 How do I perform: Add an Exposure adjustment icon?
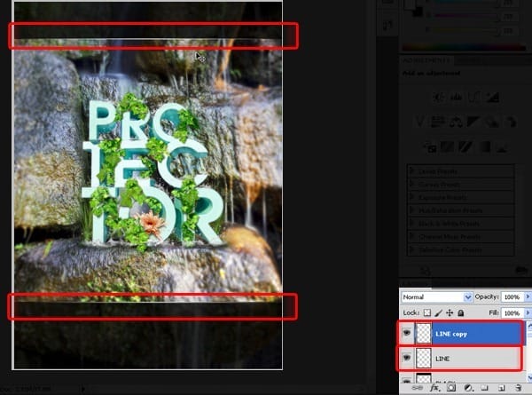[x=493, y=98]
